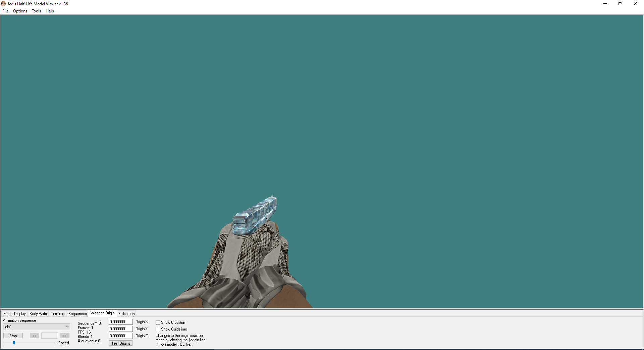Screen dimensions: 644x350
Task: Click the animation Speed slider handle
Action: [14, 343]
